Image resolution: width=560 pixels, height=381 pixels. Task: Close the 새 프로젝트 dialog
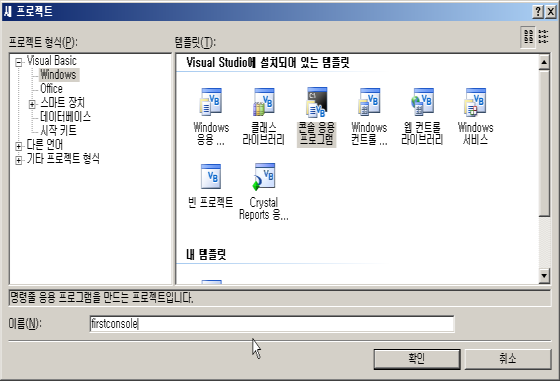[551, 12]
